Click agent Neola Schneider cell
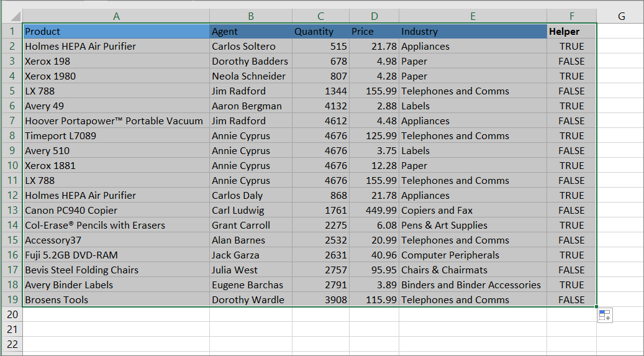 (x=251, y=76)
